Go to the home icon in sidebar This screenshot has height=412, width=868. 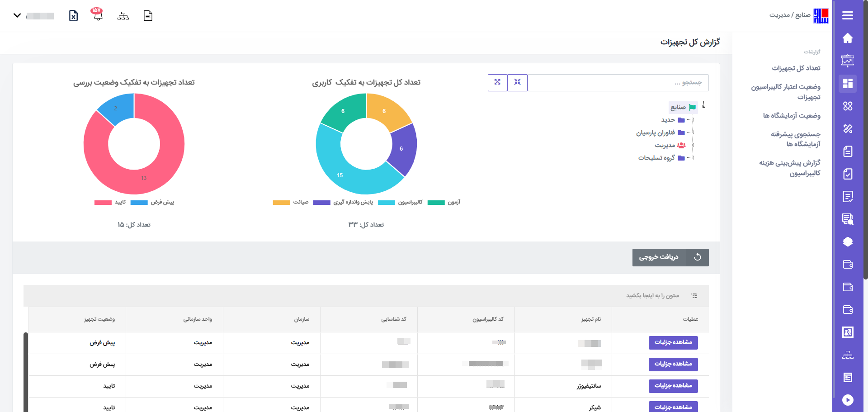(848, 38)
